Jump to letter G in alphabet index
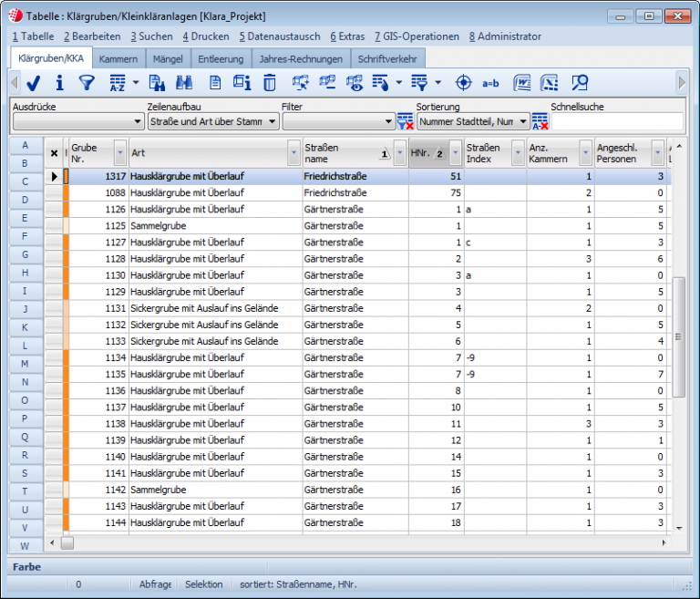The height and width of the screenshot is (599, 700). [25, 254]
